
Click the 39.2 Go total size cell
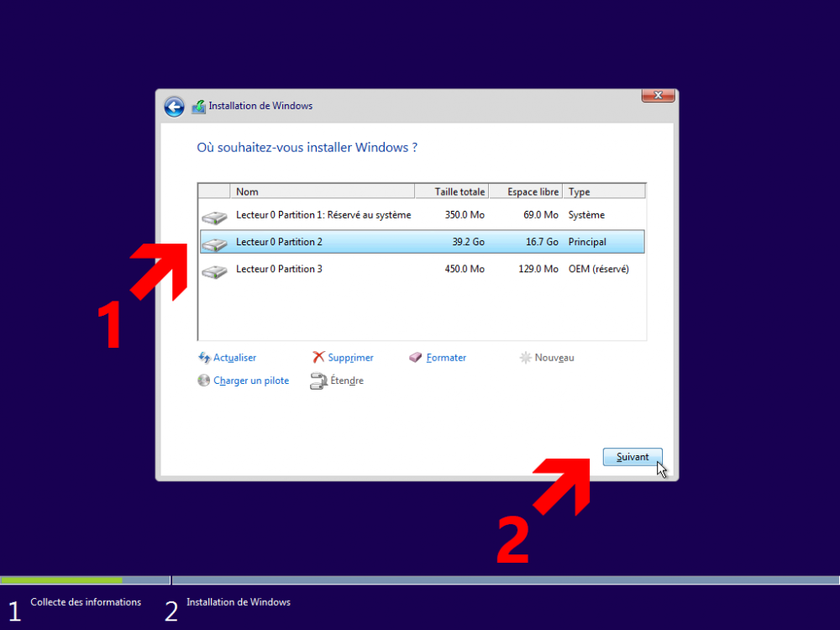coord(468,242)
